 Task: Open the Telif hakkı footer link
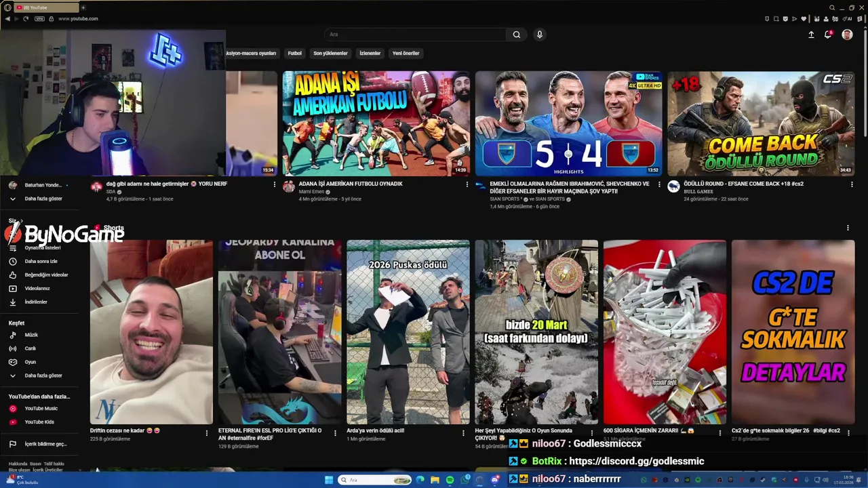pos(54,464)
